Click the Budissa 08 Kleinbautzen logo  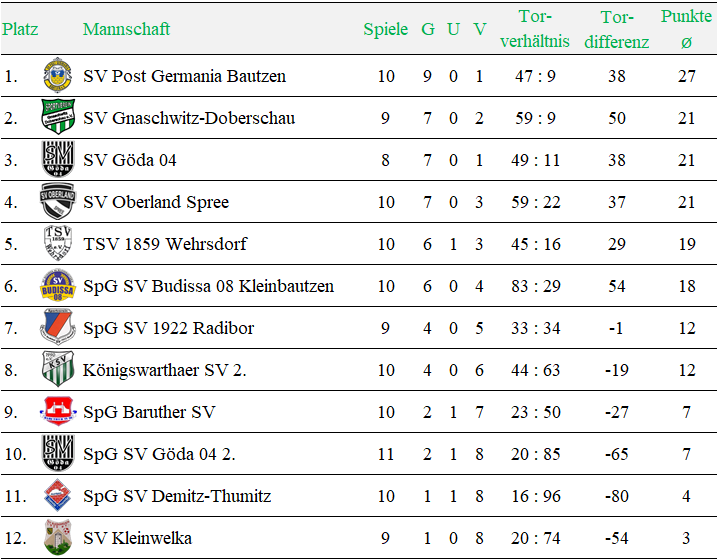[x=58, y=285]
